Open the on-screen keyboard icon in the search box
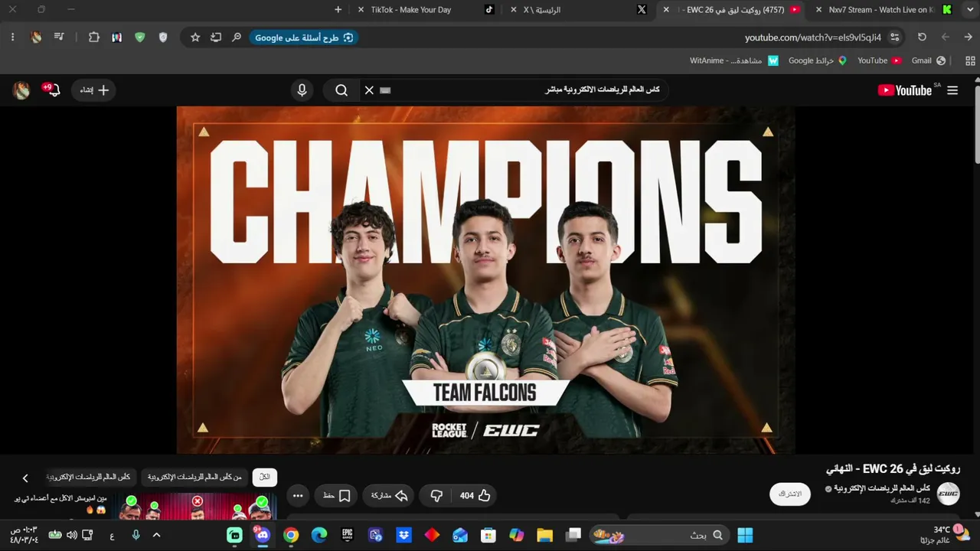Viewport: 980px width, 551px height. tap(385, 90)
